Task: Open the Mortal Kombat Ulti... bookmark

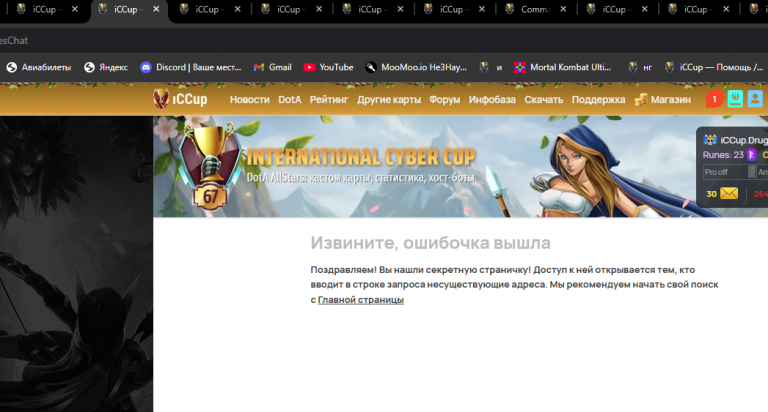Action: tap(563, 68)
